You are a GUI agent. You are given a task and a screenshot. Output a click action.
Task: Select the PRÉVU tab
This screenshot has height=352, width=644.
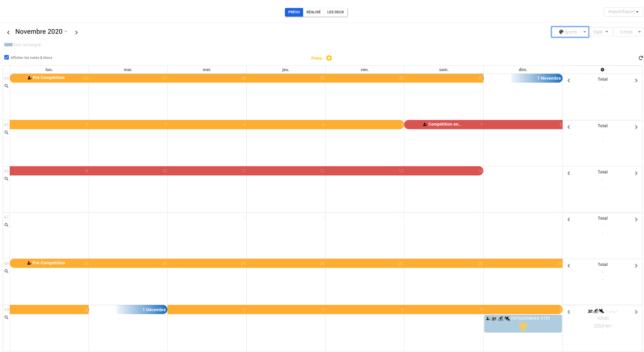pos(294,12)
